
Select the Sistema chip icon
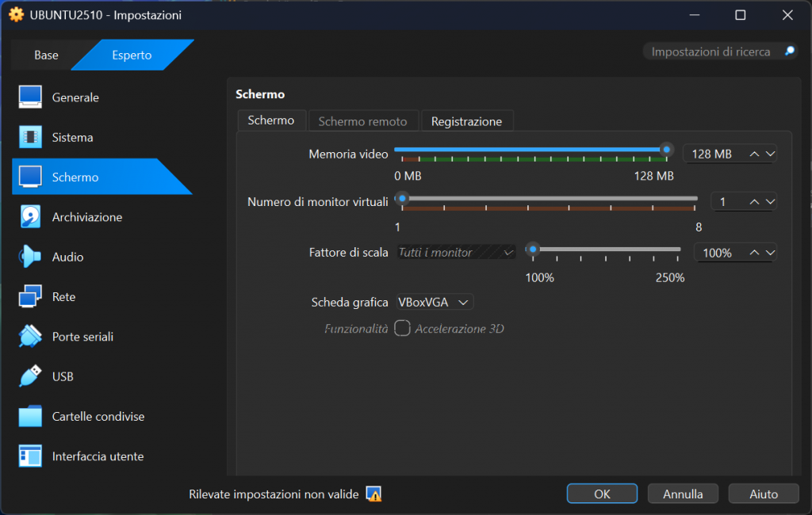[x=30, y=137]
